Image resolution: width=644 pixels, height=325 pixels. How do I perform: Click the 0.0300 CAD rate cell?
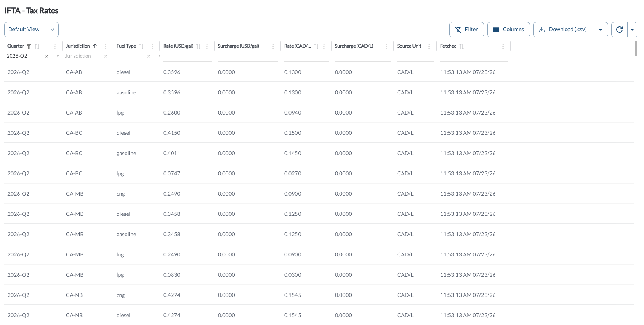(293, 275)
